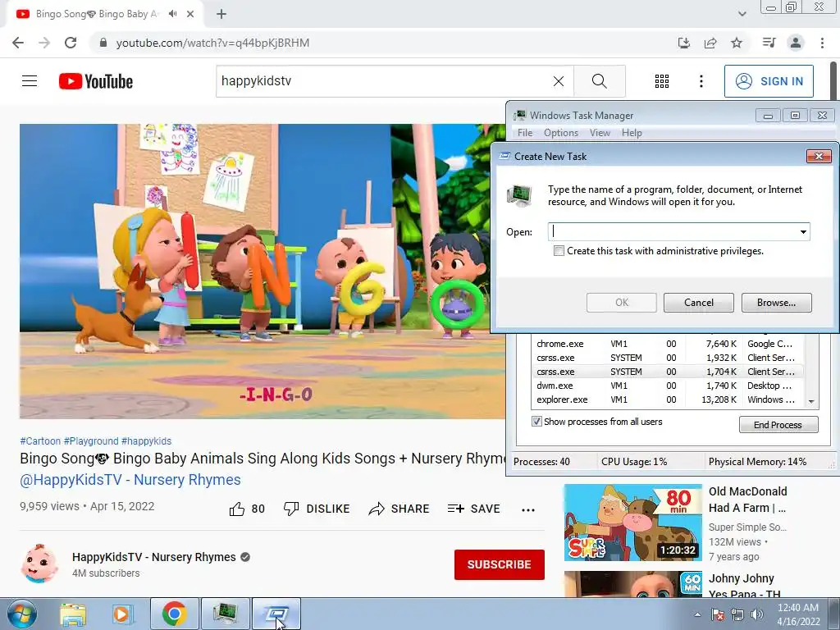This screenshot has height=630, width=840.
Task: Save the video to a playlist
Action: (x=473, y=509)
